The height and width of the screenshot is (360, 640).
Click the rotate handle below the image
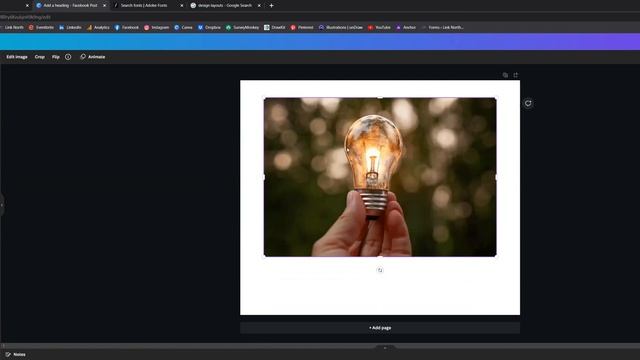click(380, 270)
